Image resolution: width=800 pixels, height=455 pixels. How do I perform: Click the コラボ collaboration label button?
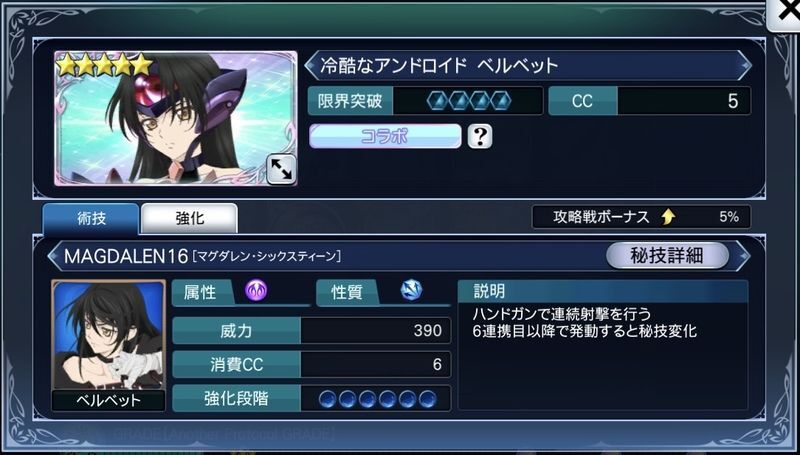(385, 136)
